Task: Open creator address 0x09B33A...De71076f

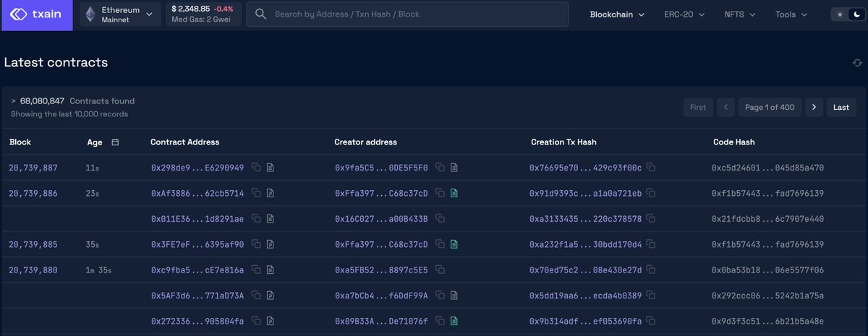Action: [x=381, y=321]
